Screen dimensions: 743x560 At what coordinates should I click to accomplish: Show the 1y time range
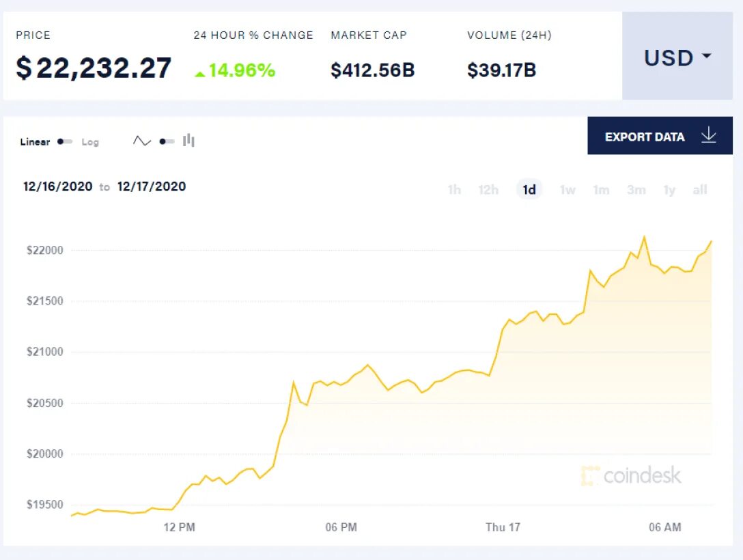tap(669, 190)
